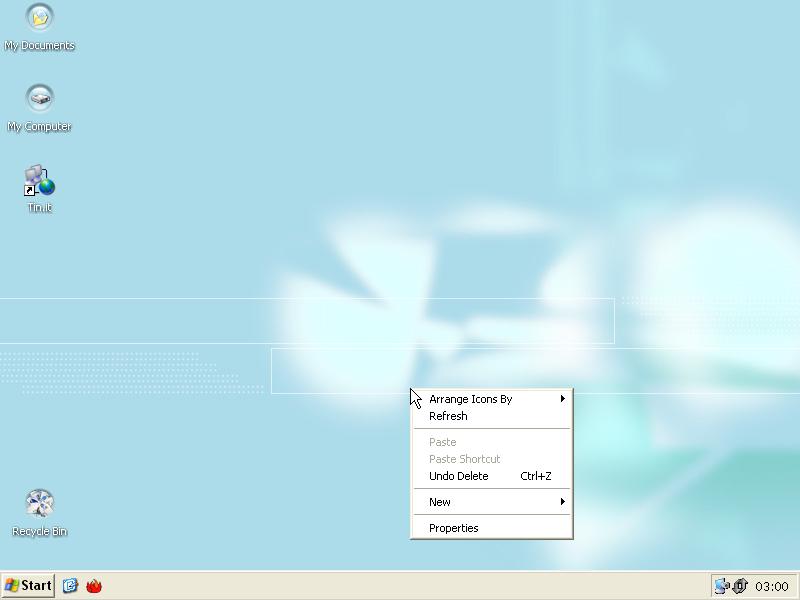This screenshot has height=600, width=800.
Task: Click the blue quick launch icon beside Start
Action: (70, 585)
